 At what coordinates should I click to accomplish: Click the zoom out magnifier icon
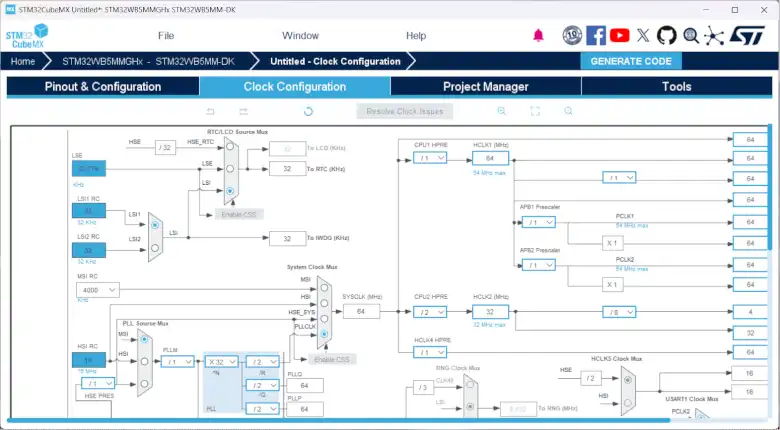pyautogui.click(x=568, y=111)
